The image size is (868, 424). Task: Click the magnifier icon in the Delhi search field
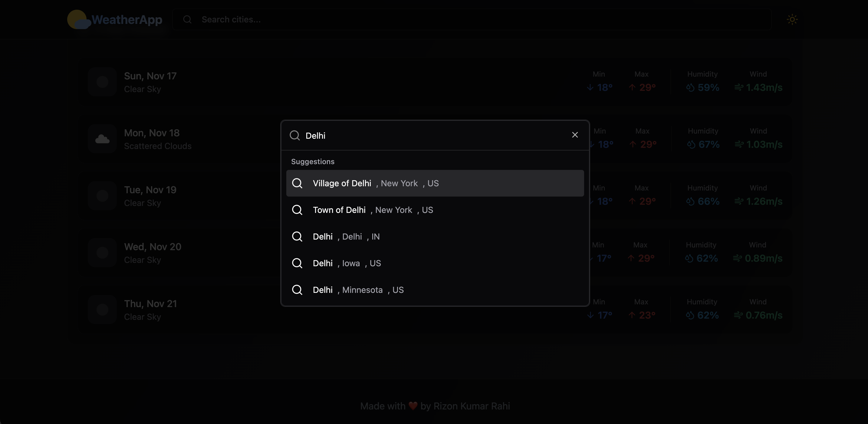[x=294, y=136]
